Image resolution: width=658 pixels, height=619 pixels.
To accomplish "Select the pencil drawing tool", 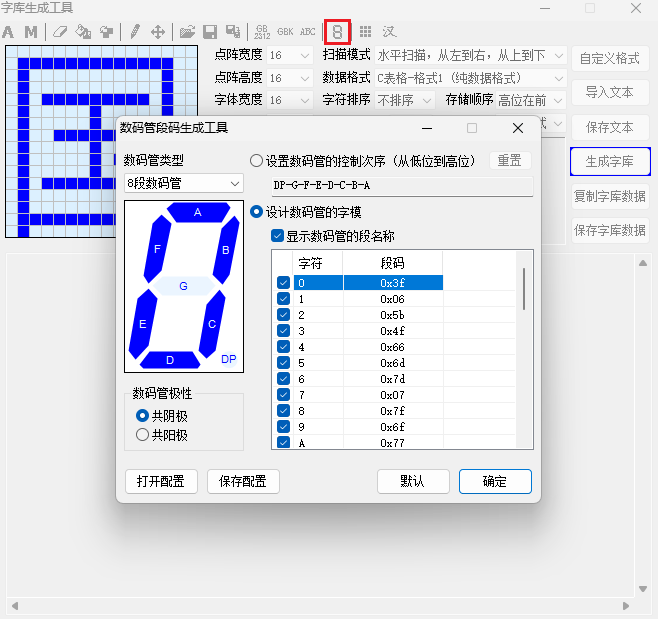I will pos(135,32).
